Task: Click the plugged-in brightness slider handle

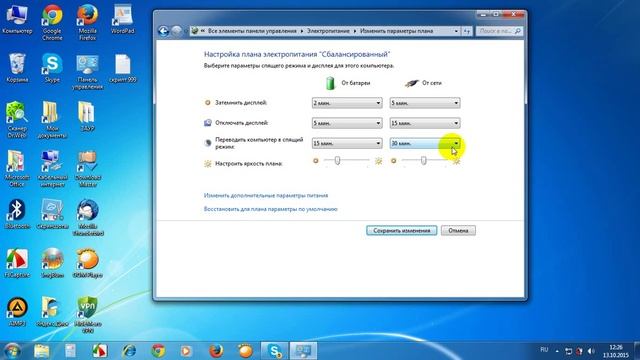Action: [424, 160]
